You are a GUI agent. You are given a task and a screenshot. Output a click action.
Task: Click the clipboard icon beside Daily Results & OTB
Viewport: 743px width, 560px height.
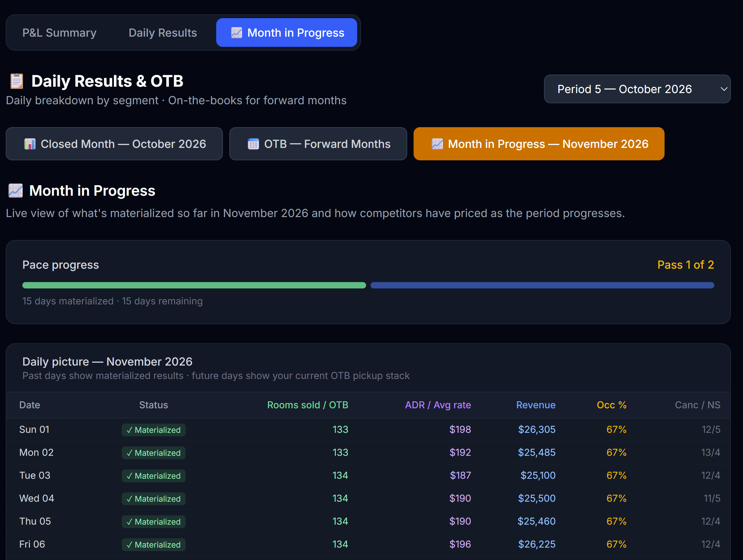17,81
